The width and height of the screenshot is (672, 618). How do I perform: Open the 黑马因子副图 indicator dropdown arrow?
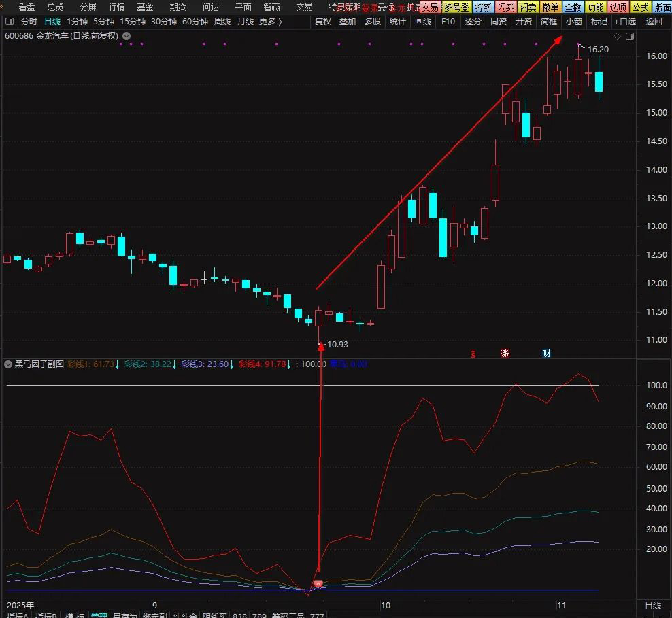click(x=7, y=364)
